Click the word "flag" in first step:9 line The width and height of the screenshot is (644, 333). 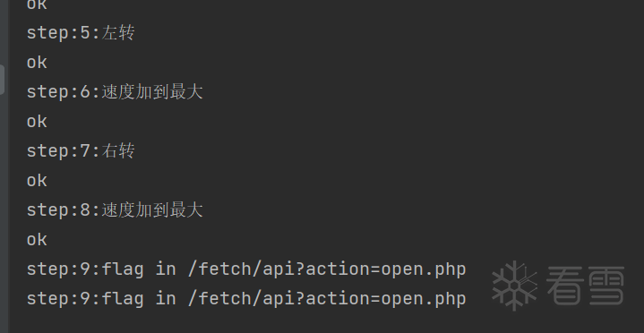(x=123, y=269)
